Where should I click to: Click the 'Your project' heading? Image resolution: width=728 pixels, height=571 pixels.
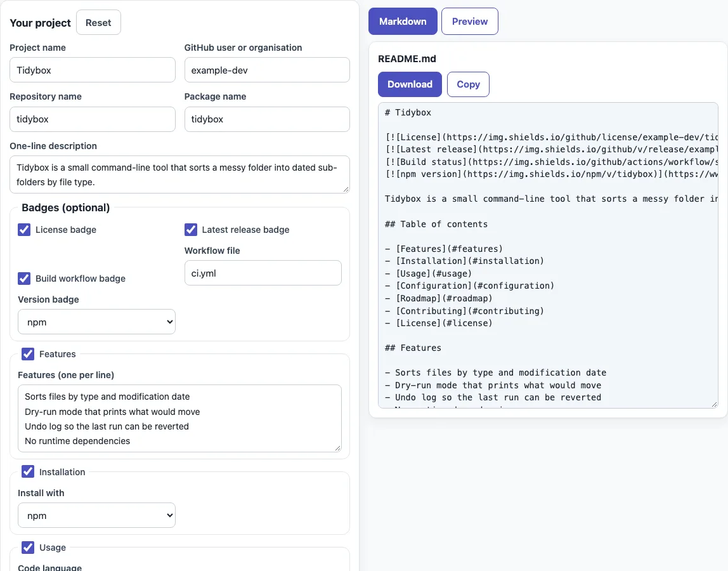point(40,23)
